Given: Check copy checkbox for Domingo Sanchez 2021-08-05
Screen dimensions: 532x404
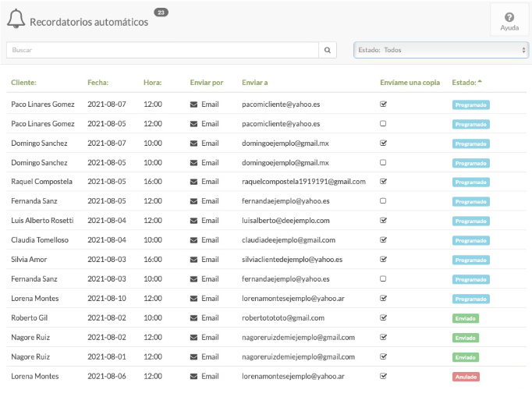Looking at the screenshot, I should [x=383, y=162].
